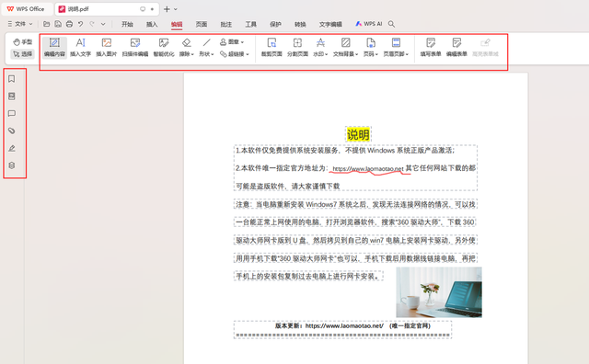Open the attachments paperclip panel in sidebar
This screenshot has width=589, height=364.
click(x=12, y=131)
